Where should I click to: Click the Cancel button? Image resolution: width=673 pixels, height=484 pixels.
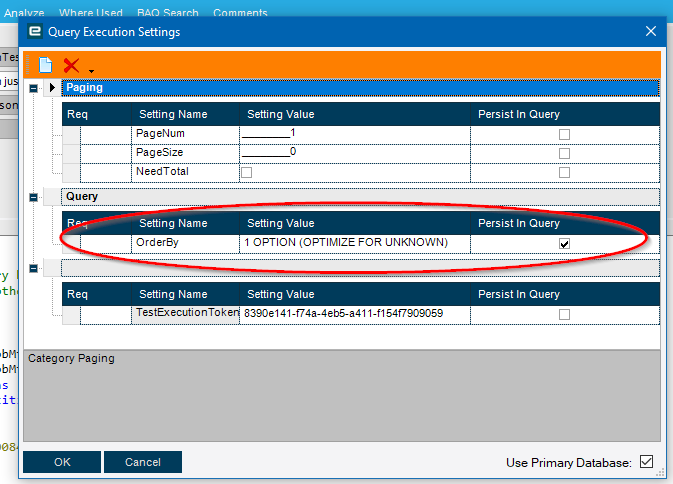coord(142,462)
